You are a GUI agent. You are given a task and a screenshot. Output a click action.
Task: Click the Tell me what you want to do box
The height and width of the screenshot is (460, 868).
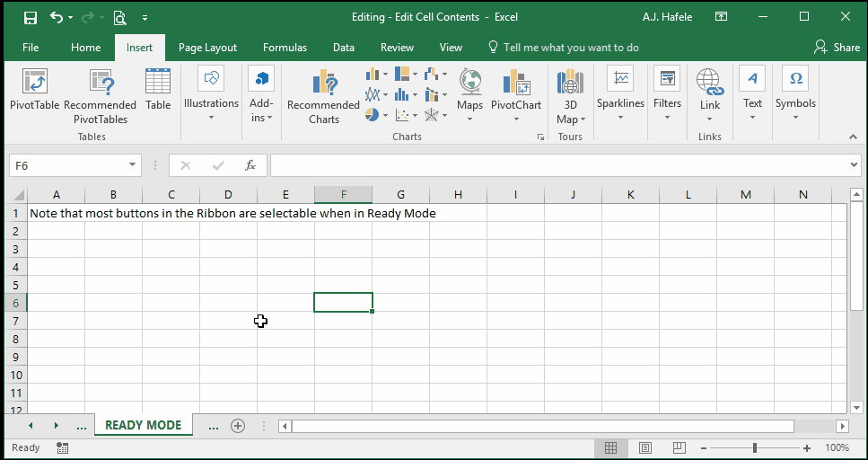coord(564,48)
